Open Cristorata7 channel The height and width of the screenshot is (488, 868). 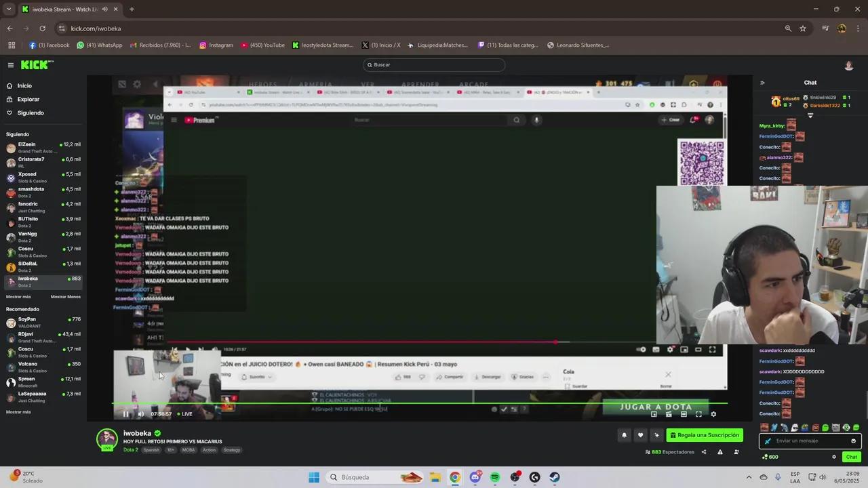tap(43, 163)
